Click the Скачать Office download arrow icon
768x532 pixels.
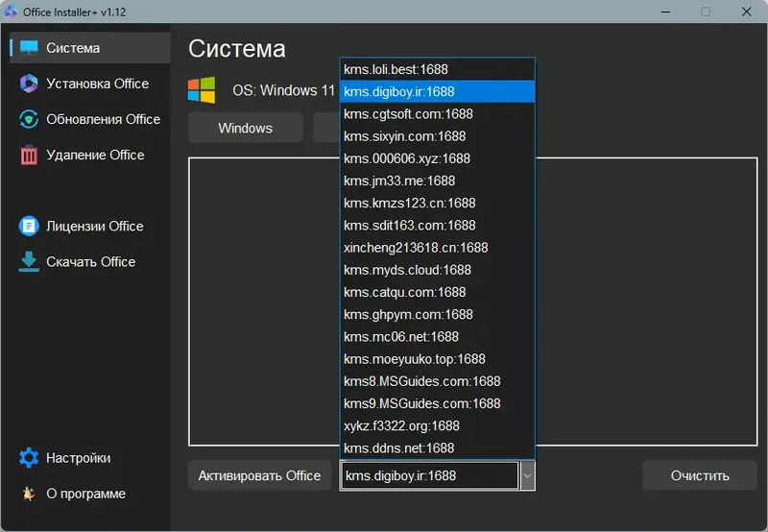click(29, 261)
